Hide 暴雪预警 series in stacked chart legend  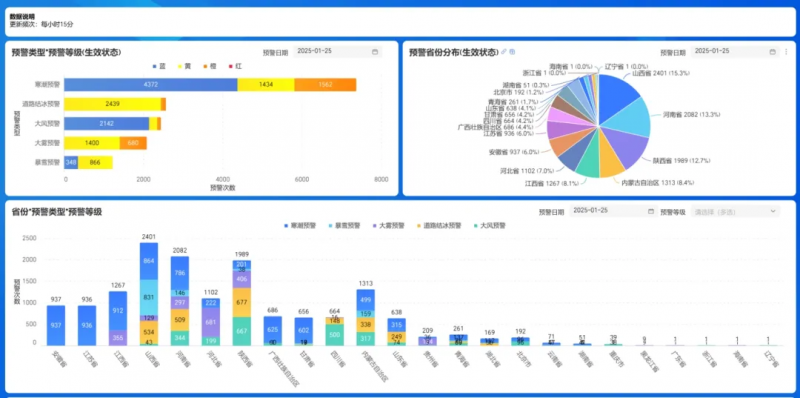click(344, 226)
